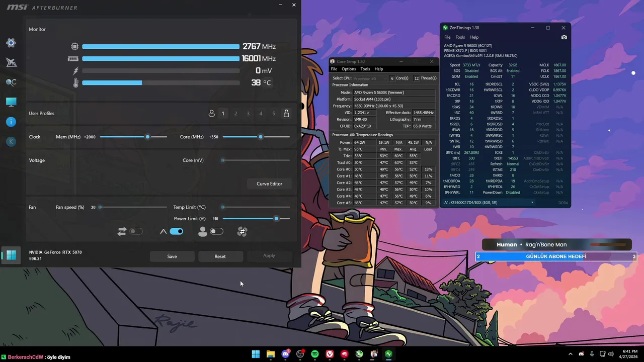Click the MSI jet logo sidebar icon

11,63
